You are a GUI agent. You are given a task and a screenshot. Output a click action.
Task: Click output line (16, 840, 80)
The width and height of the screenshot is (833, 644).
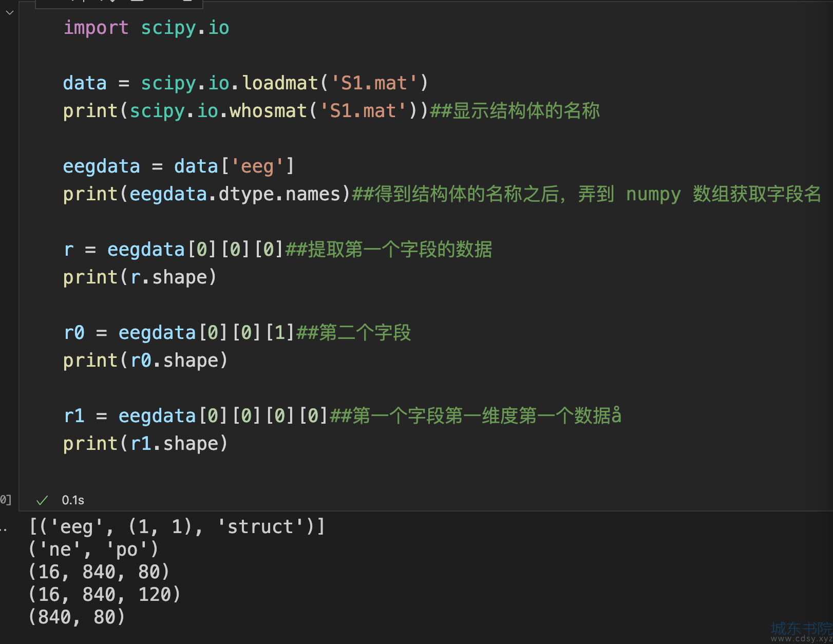99,572
